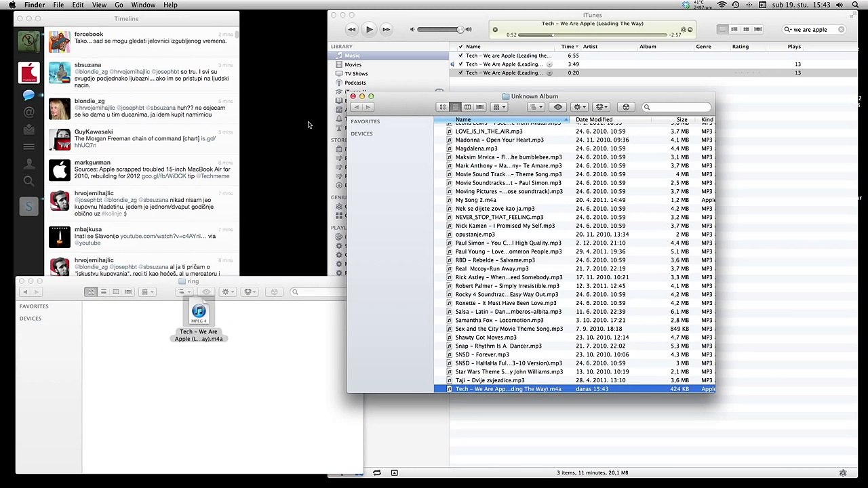This screenshot has width=868, height=488.
Task: Uncheck the 3:49 Tech - We Are Apple track
Action: [x=460, y=64]
